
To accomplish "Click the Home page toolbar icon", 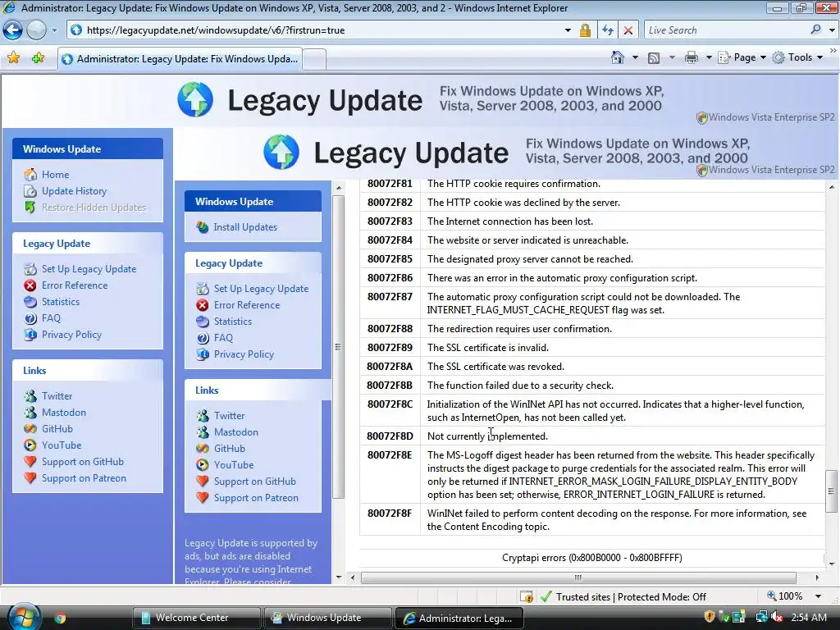I will point(618,57).
